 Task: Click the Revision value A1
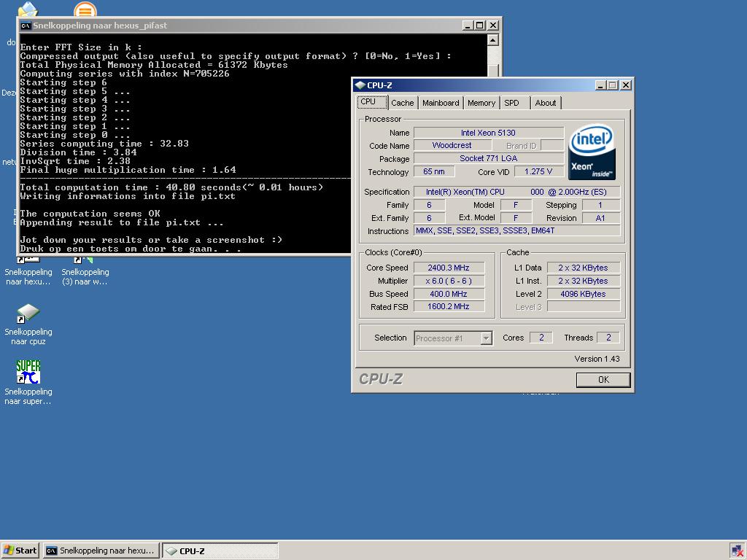(x=601, y=218)
